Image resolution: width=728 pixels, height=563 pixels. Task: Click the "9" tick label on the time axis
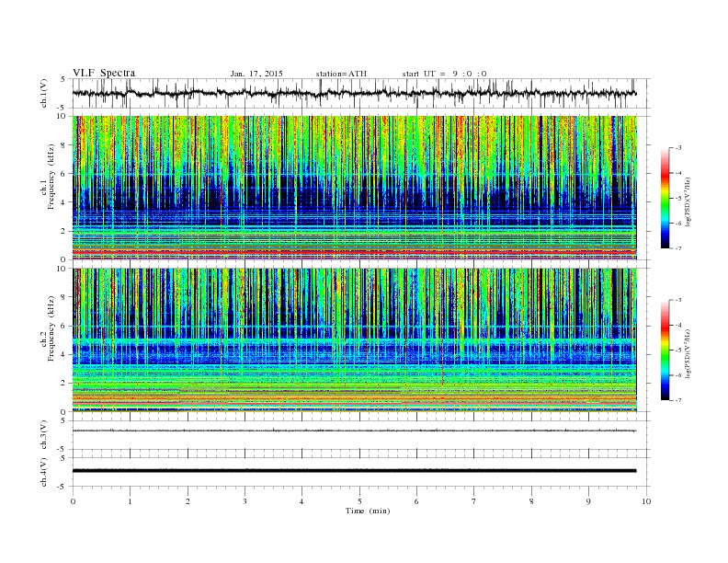point(588,501)
